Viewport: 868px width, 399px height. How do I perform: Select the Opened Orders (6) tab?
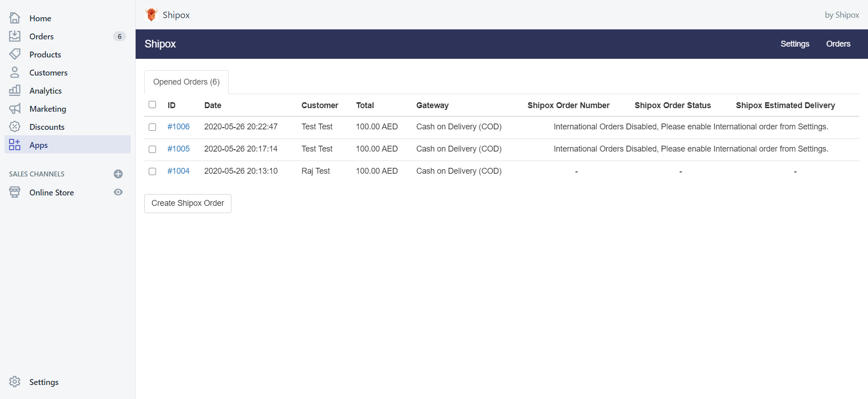point(186,82)
